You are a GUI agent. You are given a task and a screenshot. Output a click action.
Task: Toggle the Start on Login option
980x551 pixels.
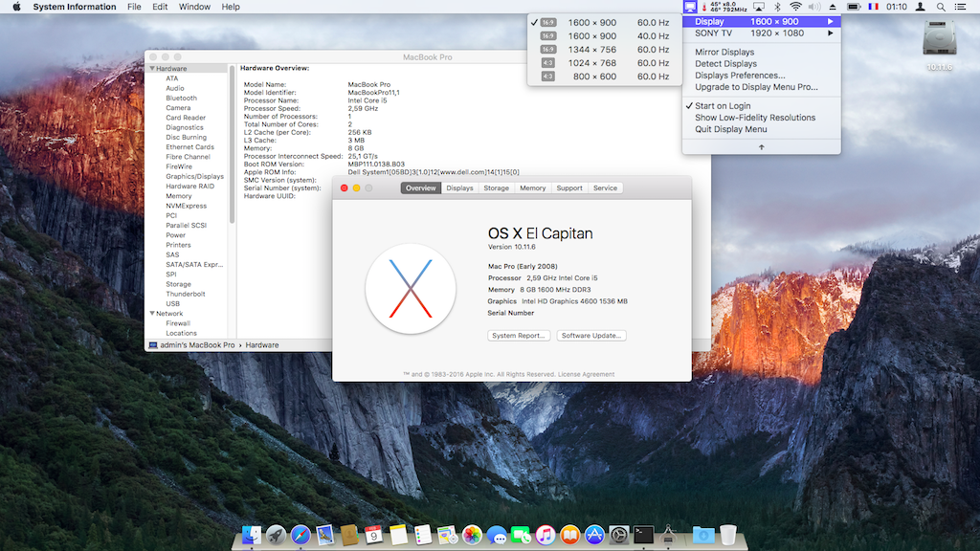click(x=723, y=106)
